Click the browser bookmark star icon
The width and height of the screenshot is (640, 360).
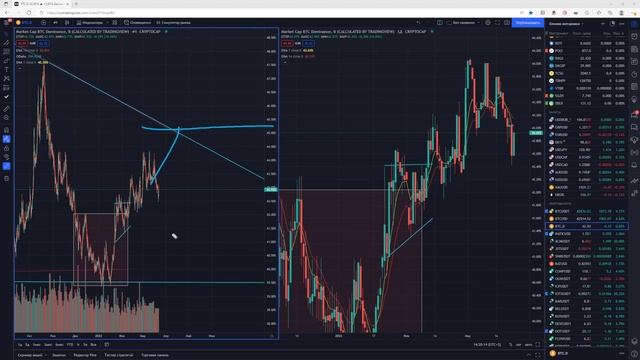pos(531,13)
